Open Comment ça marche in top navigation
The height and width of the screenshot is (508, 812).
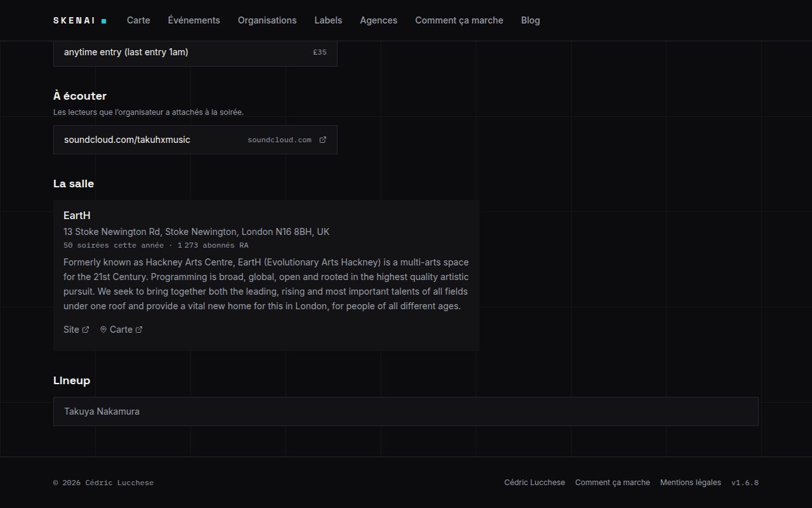click(x=459, y=20)
